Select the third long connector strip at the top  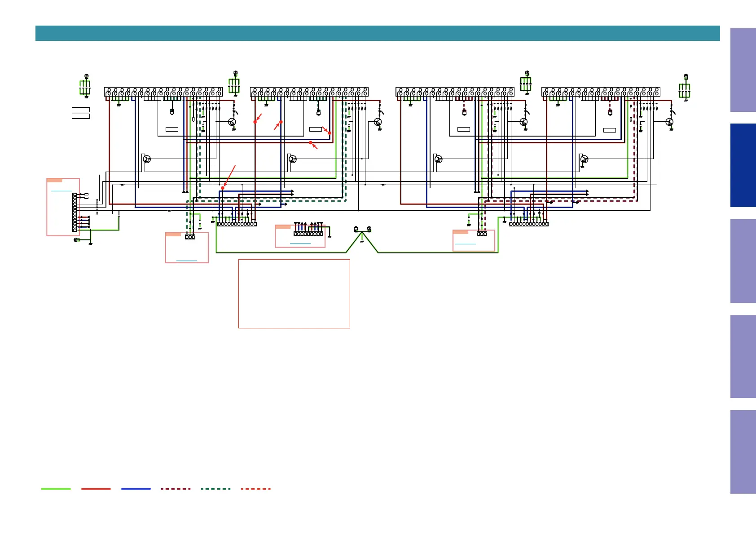[455, 92]
